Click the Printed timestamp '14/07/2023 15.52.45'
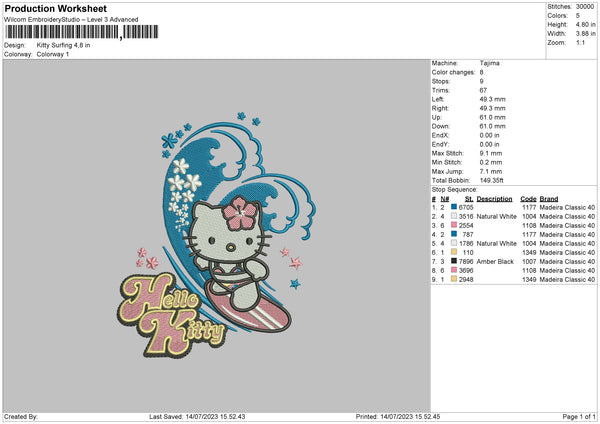 (410, 417)
